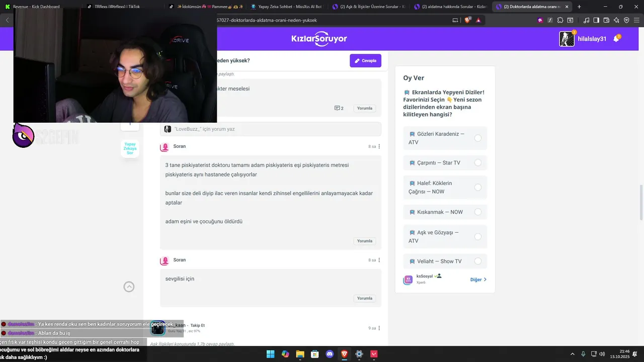Click the screen cast icon in address bar
The width and height of the screenshot is (644, 362).
pos(455,20)
